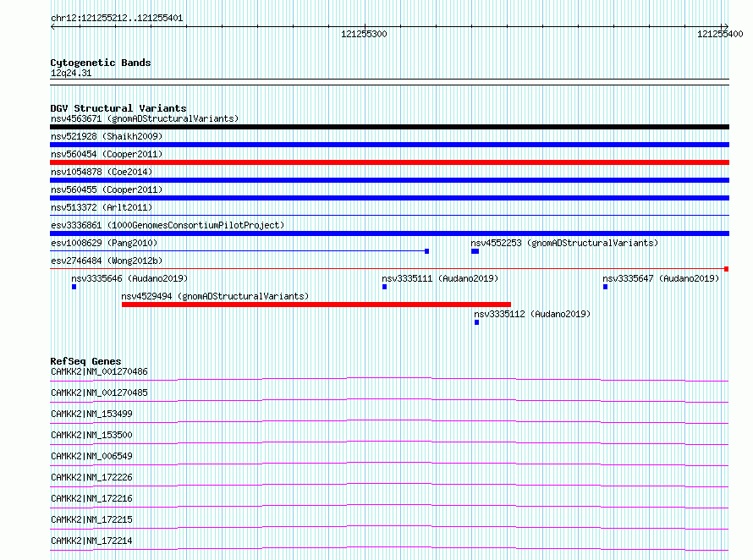
Task: Click the 121255300 ruler tick label
Action: point(364,34)
